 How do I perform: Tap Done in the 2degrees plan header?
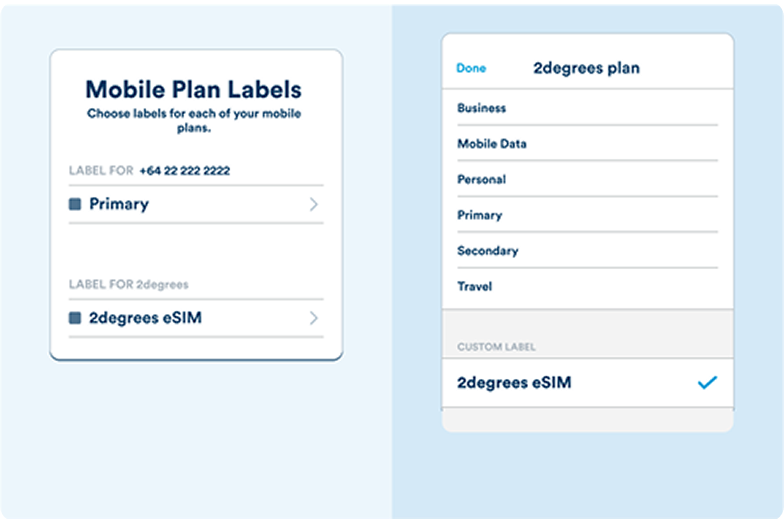471,68
